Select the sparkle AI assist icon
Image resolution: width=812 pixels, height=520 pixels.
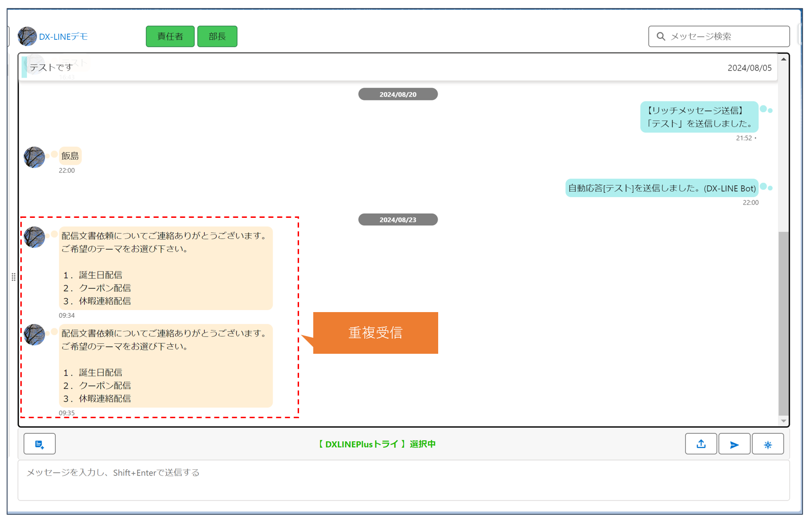coord(768,444)
